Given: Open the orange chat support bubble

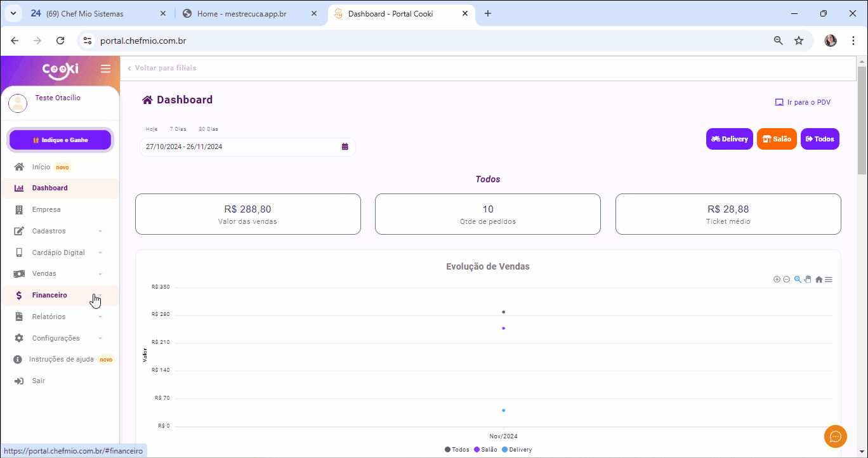Looking at the screenshot, I should coord(836,436).
